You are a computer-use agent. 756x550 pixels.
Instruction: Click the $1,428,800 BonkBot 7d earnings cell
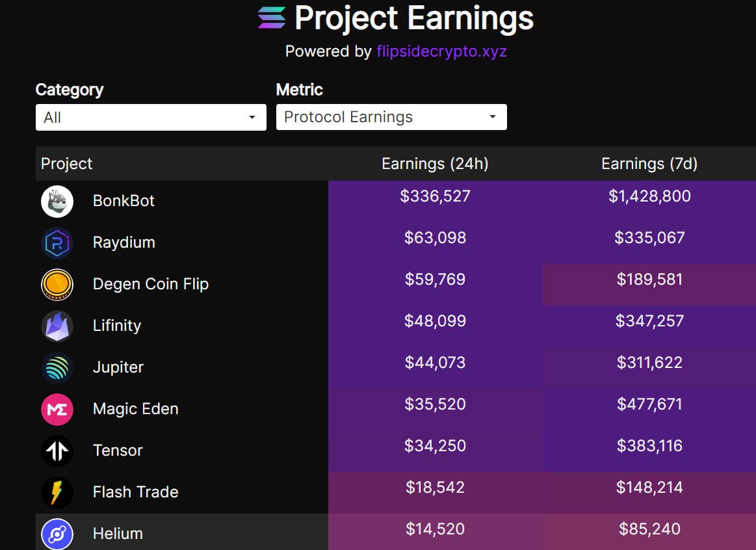[x=649, y=202]
